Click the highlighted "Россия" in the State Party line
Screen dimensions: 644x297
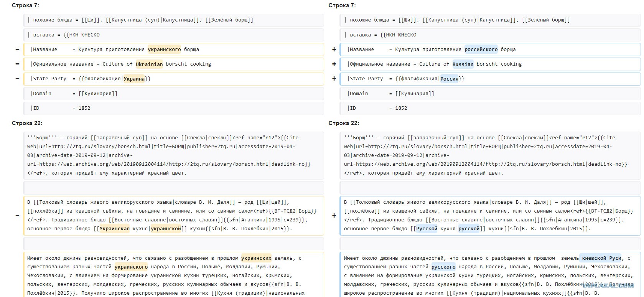click(450, 79)
